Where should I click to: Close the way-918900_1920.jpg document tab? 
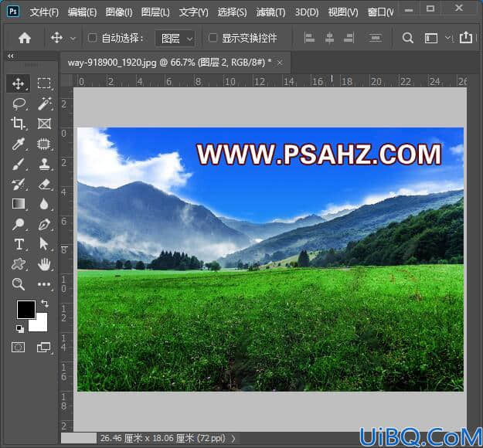(280, 63)
